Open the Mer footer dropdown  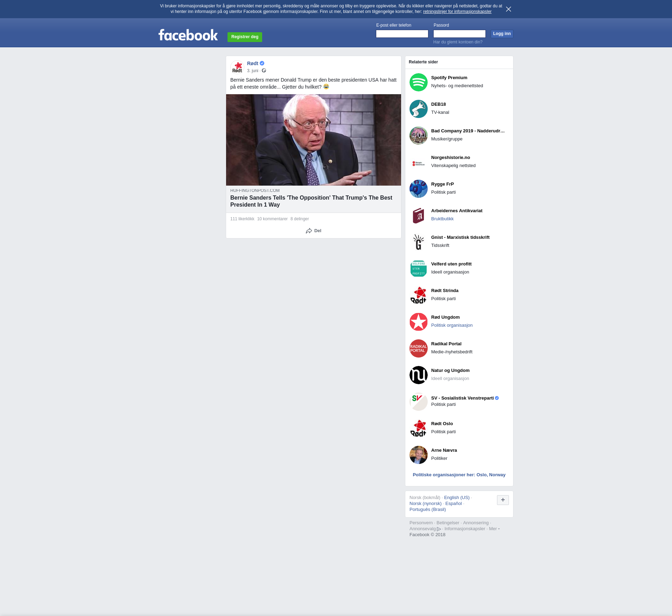[x=494, y=529]
